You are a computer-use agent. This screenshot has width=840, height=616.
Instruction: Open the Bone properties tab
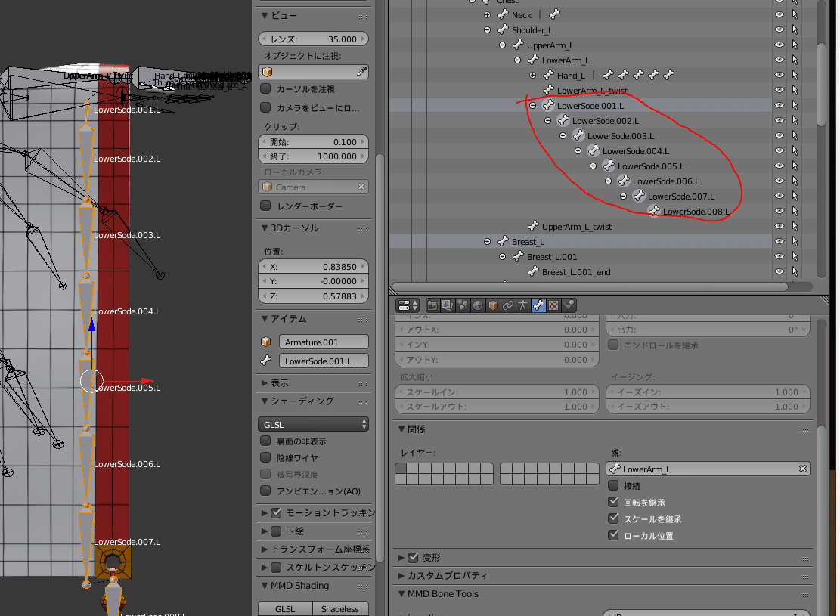click(538, 305)
